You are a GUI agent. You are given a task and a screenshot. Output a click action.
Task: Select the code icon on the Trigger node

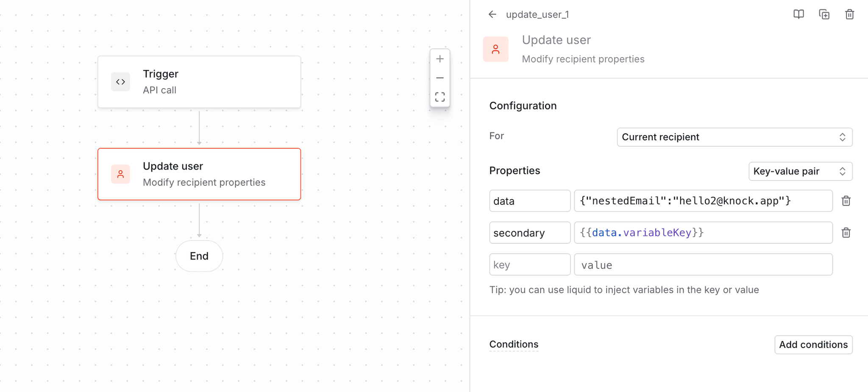120,82
